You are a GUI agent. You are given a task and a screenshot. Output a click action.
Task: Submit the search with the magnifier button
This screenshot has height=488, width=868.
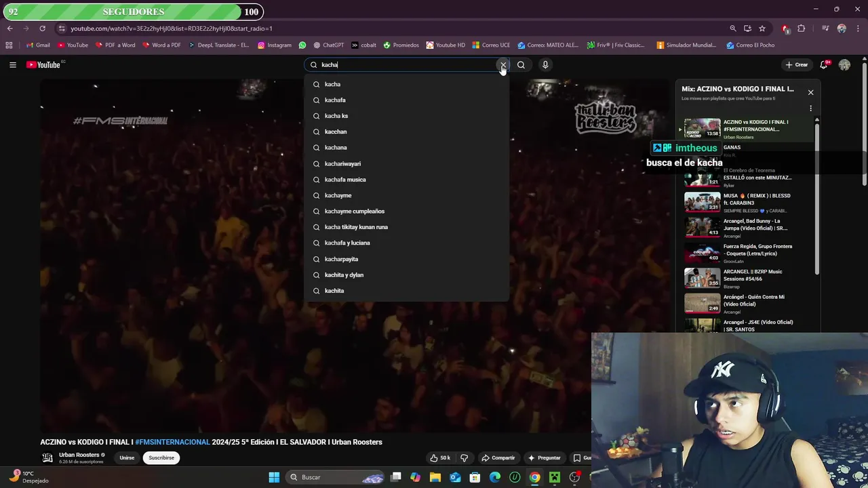click(x=521, y=65)
